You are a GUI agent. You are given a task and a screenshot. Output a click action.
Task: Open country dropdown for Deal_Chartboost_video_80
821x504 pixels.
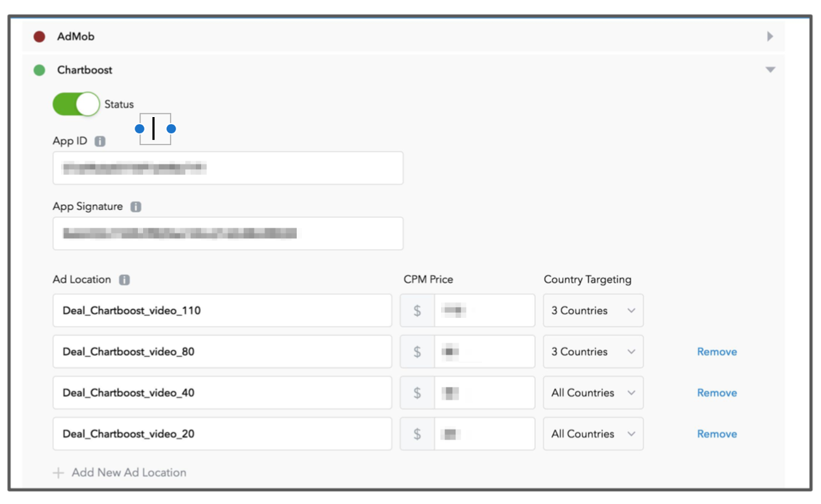point(593,351)
